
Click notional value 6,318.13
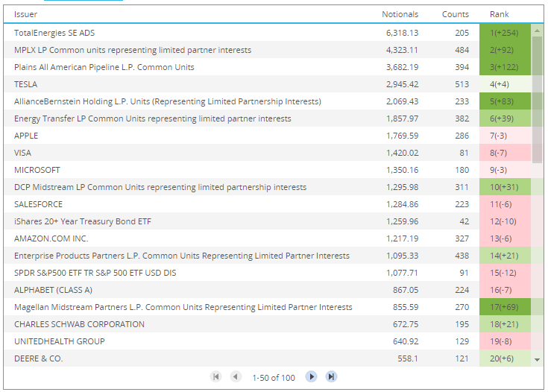(403, 33)
